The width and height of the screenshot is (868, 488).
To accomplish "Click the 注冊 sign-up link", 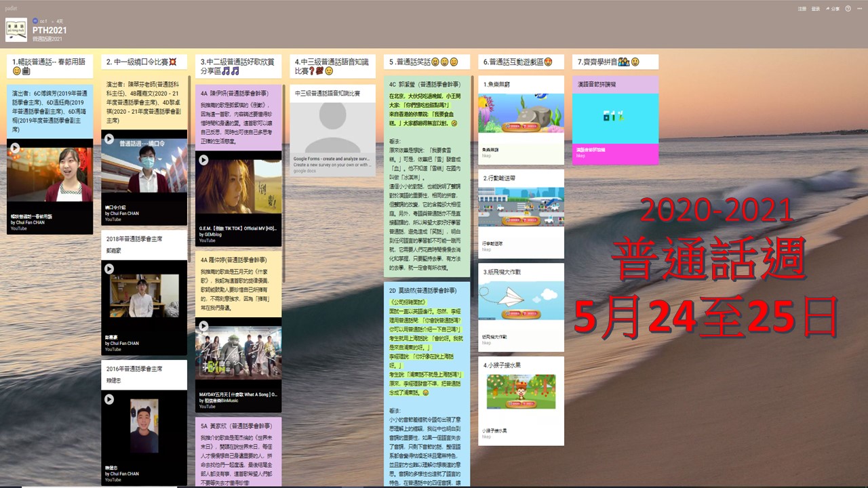I will point(802,9).
